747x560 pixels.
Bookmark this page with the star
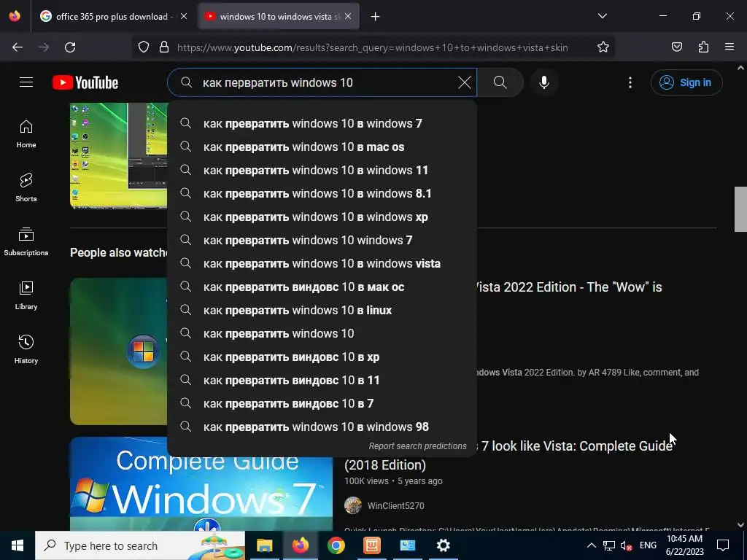tap(603, 47)
